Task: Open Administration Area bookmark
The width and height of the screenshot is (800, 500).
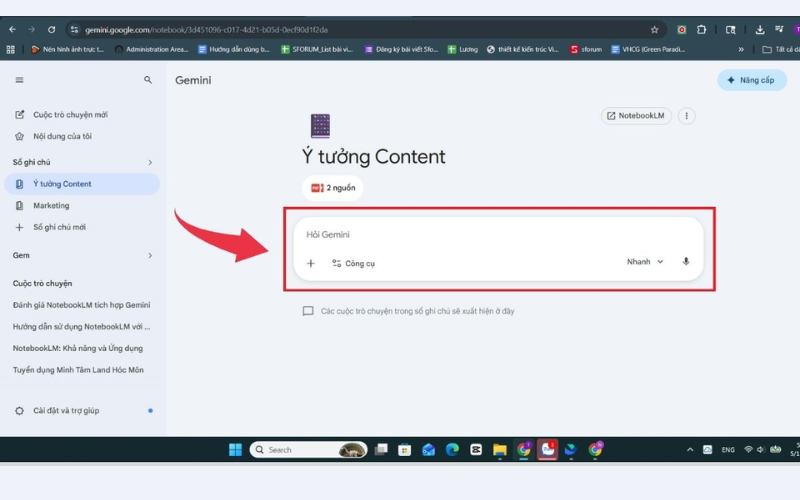Action: (x=152, y=49)
